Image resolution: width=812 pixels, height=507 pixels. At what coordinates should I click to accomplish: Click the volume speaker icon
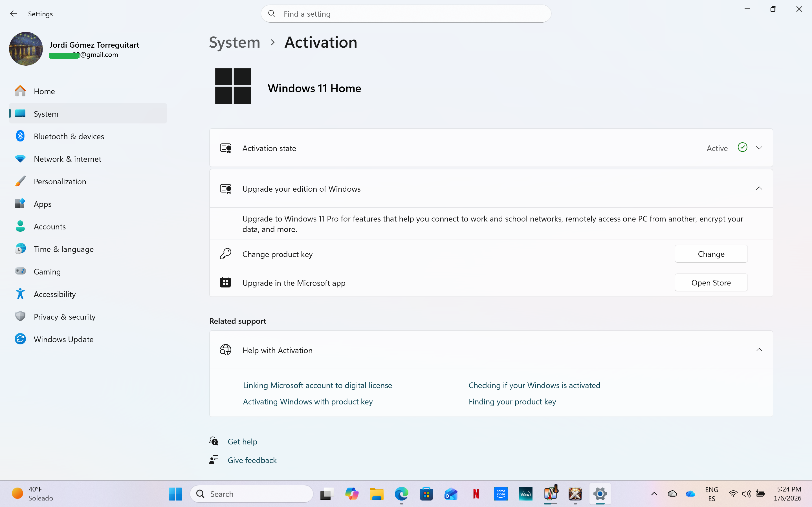[747, 493]
